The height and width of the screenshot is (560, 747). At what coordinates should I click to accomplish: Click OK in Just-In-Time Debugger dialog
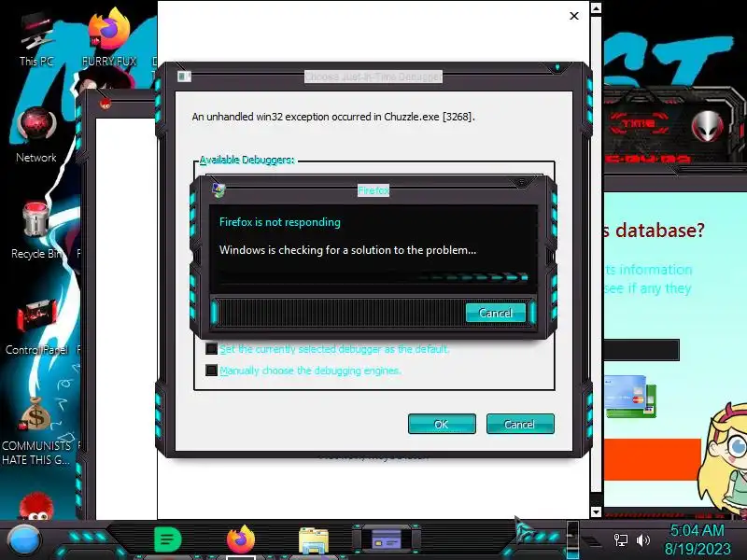point(442,424)
